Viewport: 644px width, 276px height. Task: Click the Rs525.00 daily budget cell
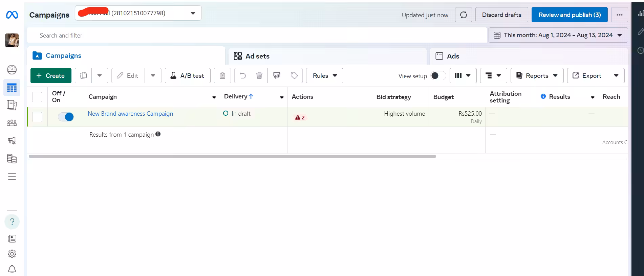tap(457, 117)
